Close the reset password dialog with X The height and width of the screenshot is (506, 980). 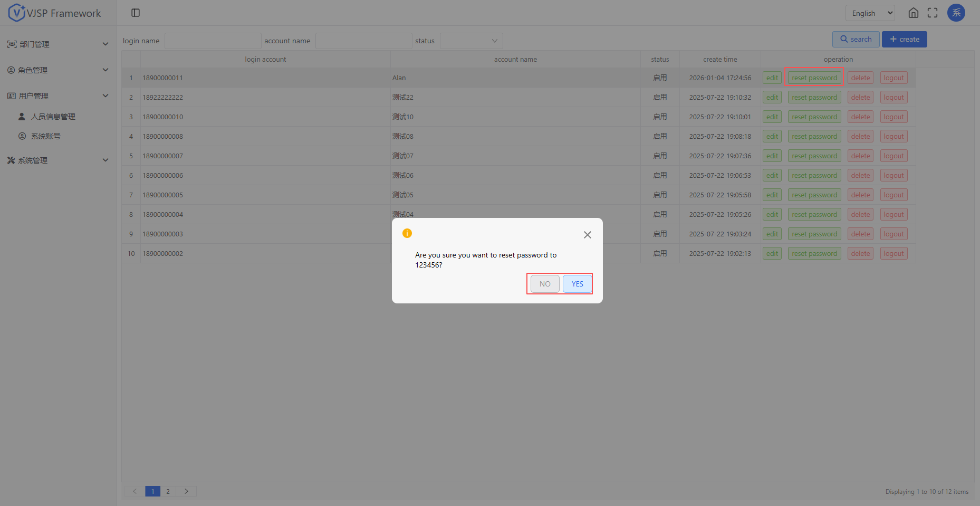[587, 235]
